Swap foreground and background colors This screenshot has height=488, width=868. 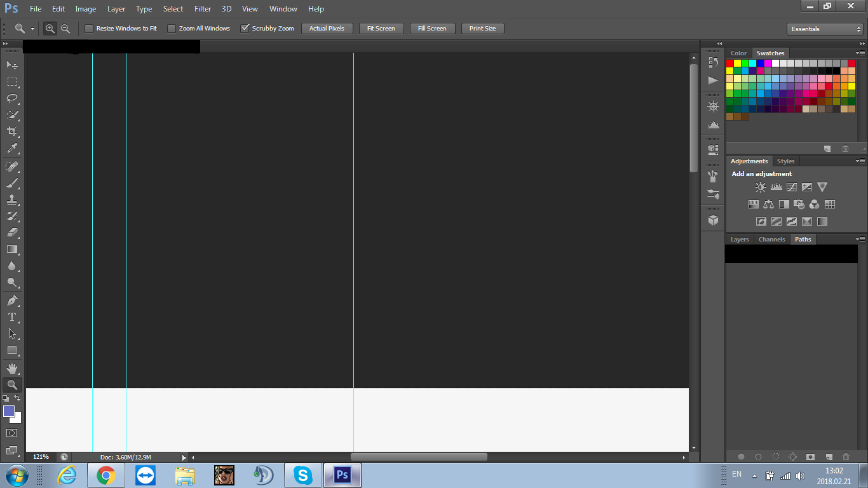coord(17,398)
